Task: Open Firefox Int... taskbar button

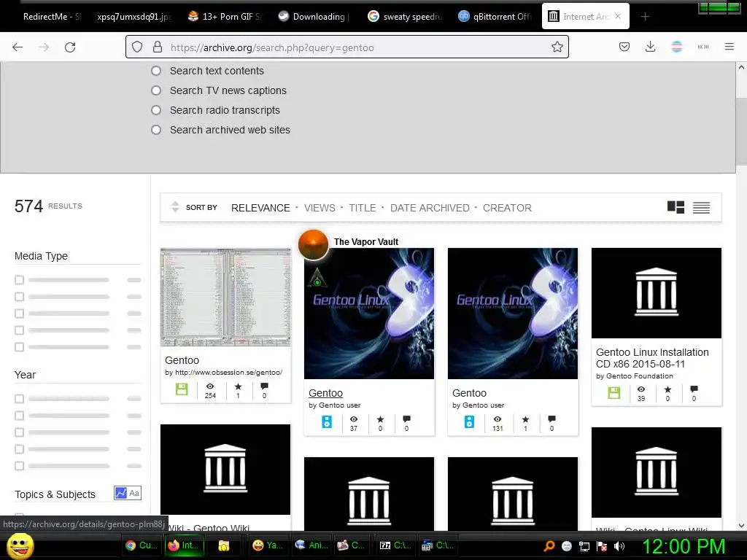Action: pyautogui.click(x=185, y=545)
